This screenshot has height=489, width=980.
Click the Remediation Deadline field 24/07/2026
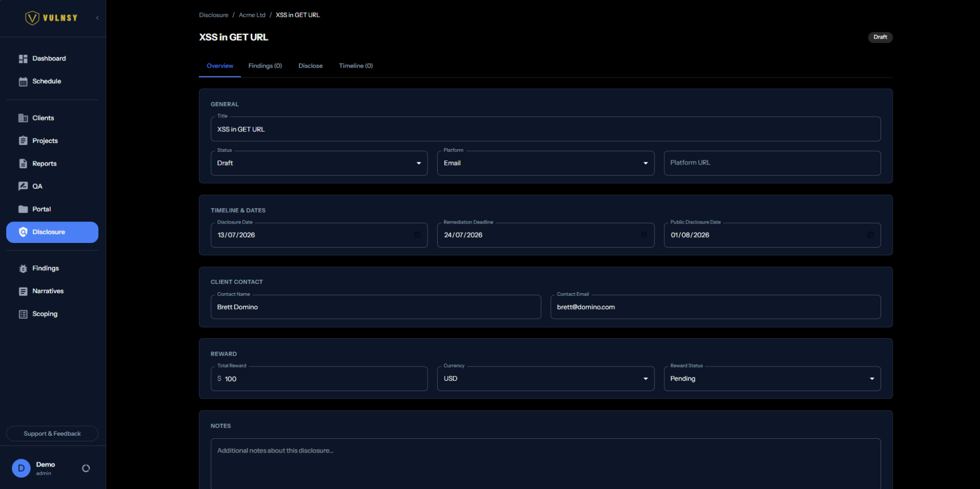(545, 235)
